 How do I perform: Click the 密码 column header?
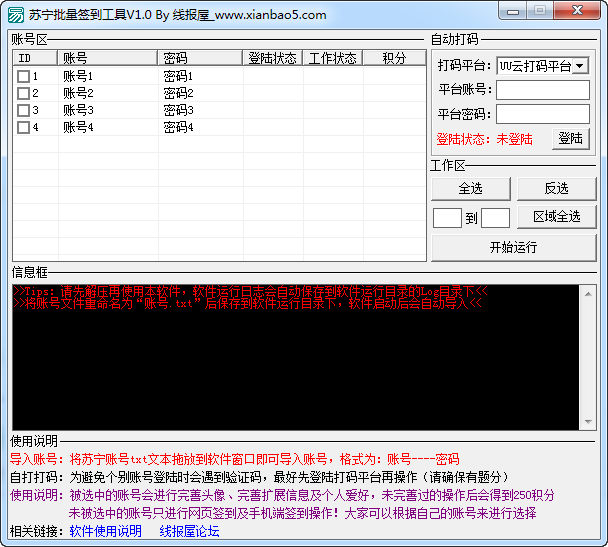pos(200,58)
